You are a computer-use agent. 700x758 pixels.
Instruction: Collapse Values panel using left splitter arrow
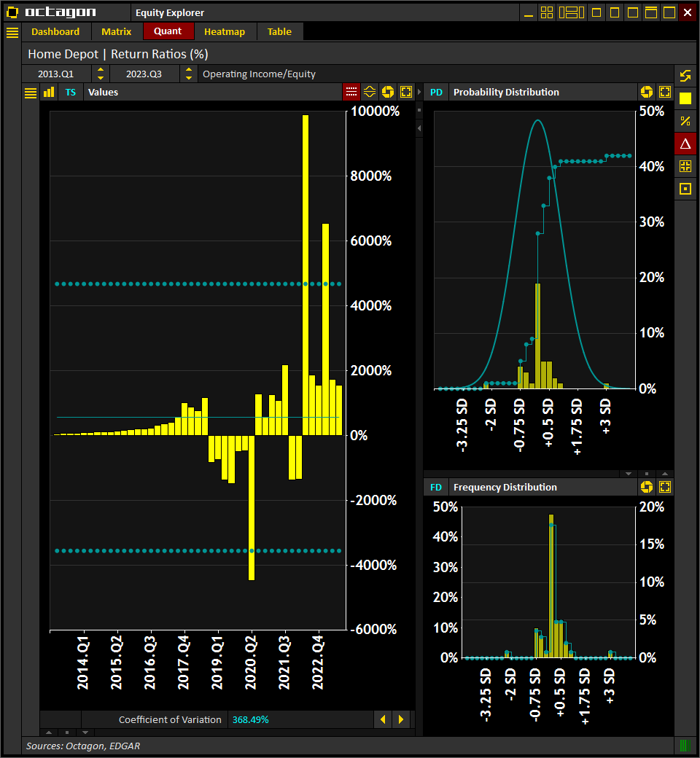419,128
